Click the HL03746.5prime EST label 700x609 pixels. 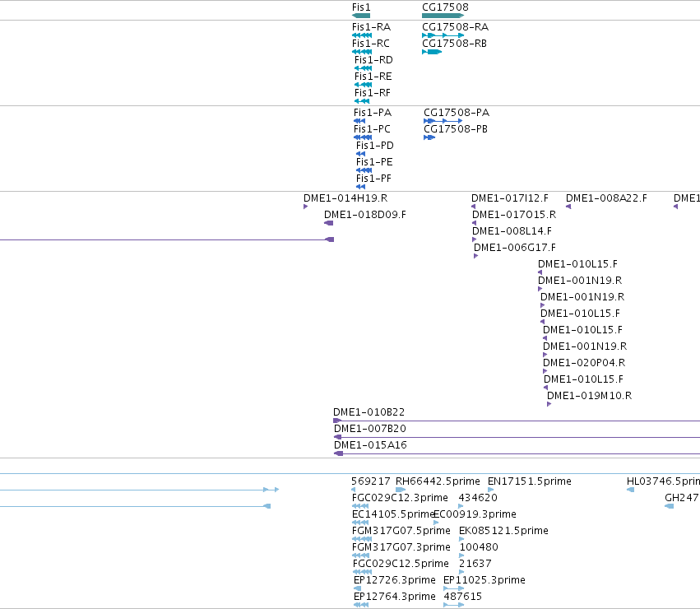[x=663, y=481]
